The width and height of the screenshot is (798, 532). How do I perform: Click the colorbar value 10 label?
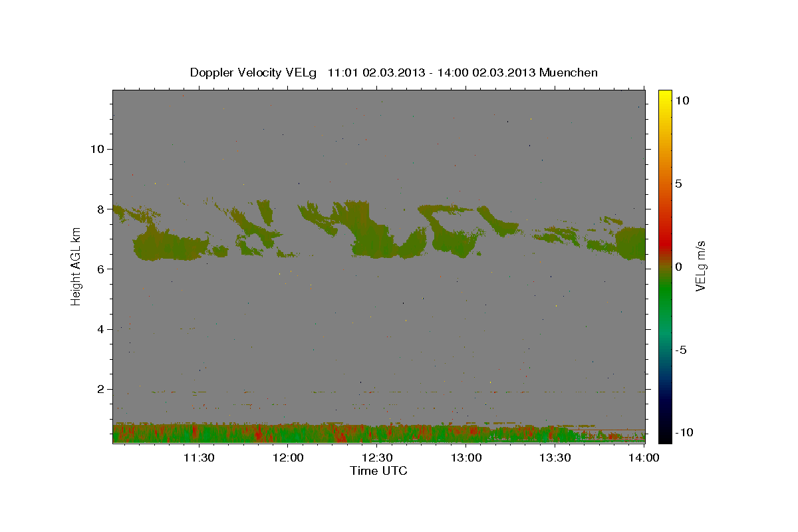tap(682, 100)
